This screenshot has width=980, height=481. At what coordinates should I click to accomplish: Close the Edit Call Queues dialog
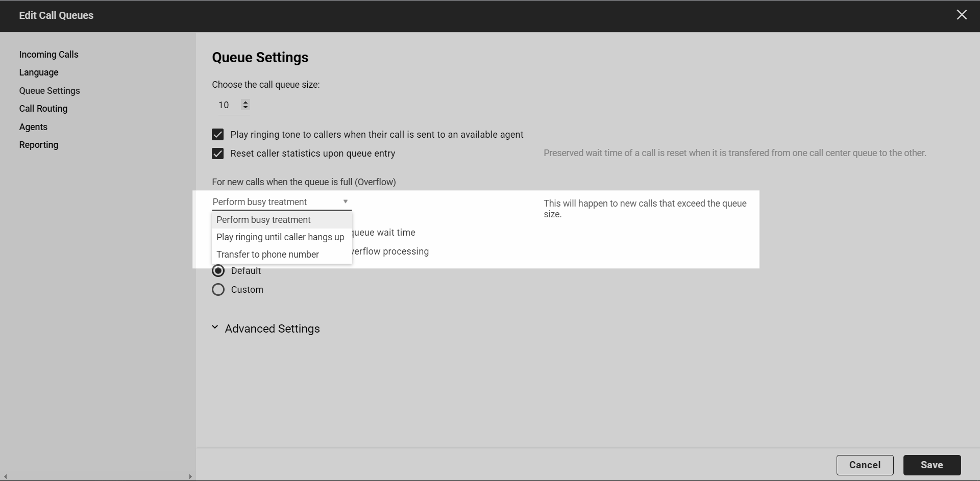pyautogui.click(x=962, y=14)
